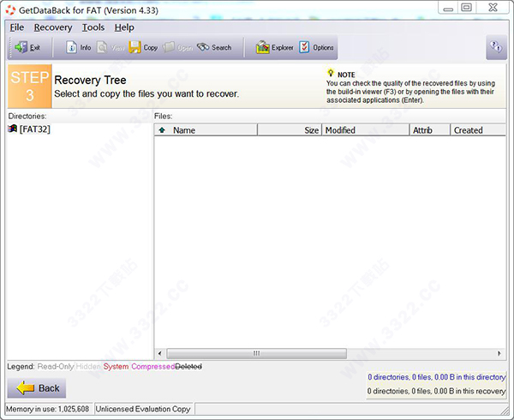Viewport: 514px width, 420px height.
Task: Click the Hidden legend label
Action: (88, 367)
